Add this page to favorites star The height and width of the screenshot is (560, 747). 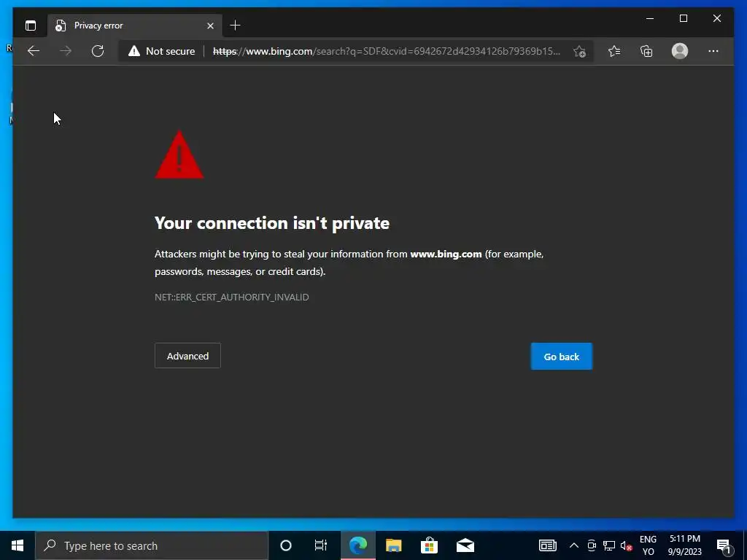[x=579, y=51]
